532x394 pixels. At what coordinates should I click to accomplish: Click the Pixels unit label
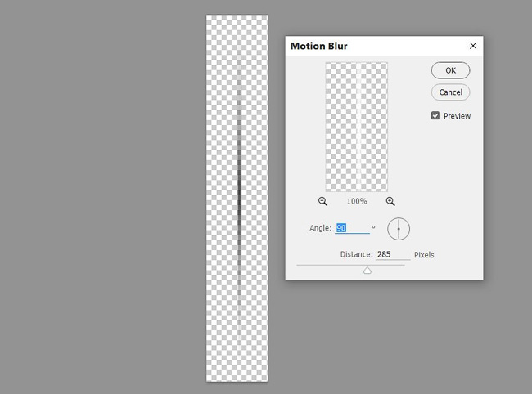tap(424, 255)
